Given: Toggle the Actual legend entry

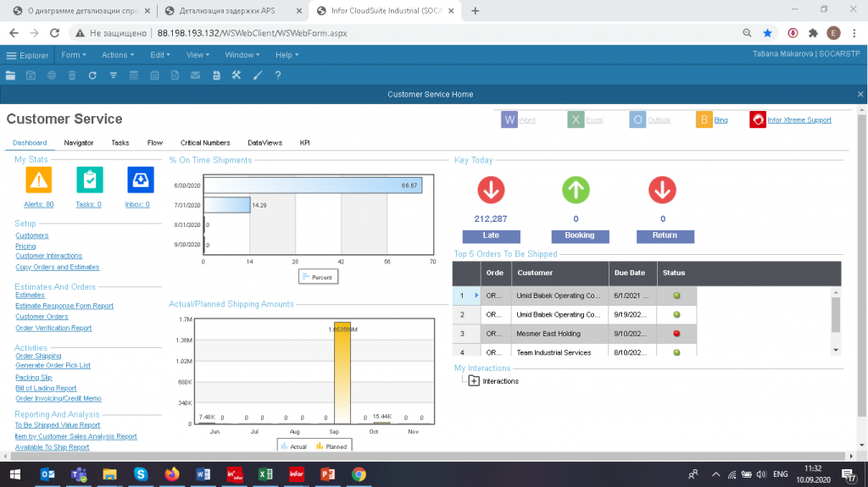Looking at the screenshot, I should point(294,446).
